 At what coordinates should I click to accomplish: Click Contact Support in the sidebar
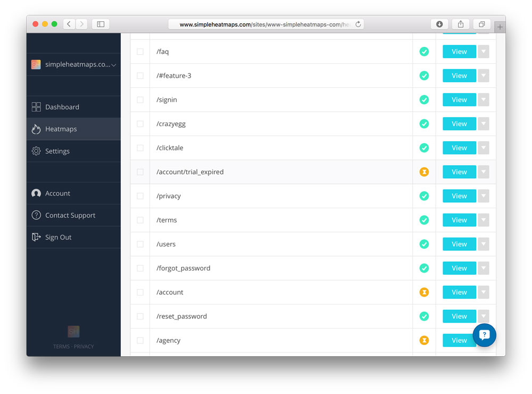pyautogui.click(x=73, y=215)
